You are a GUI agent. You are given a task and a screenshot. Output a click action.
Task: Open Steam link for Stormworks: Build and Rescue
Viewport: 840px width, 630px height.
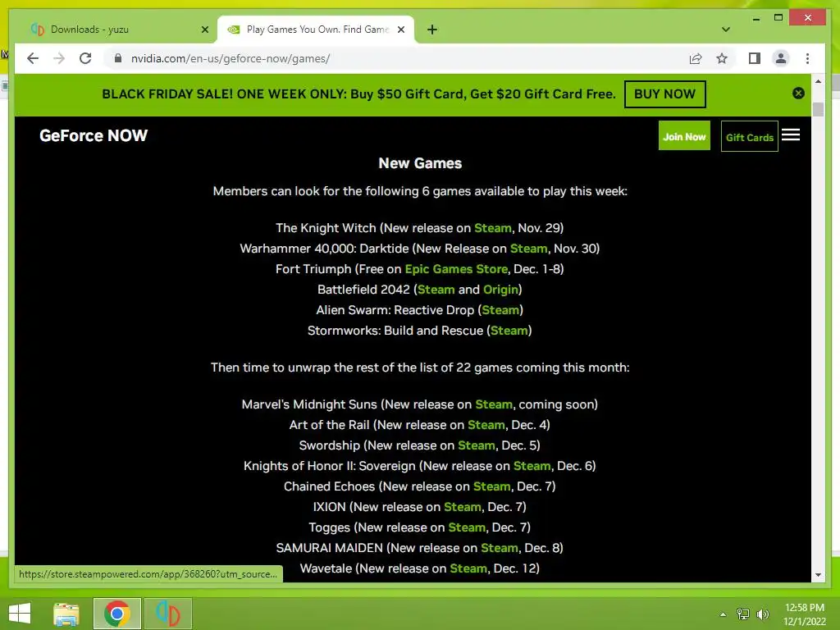point(509,331)
